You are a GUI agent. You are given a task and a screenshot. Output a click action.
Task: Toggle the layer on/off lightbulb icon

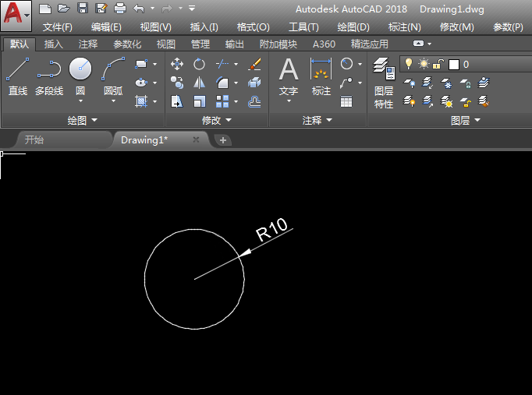(409, 64)
